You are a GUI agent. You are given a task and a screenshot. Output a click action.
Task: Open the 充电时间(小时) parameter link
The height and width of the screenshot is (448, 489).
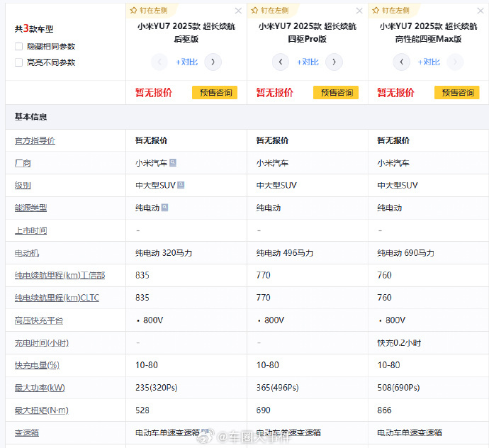pyautogui.click(x=42, y=343)
